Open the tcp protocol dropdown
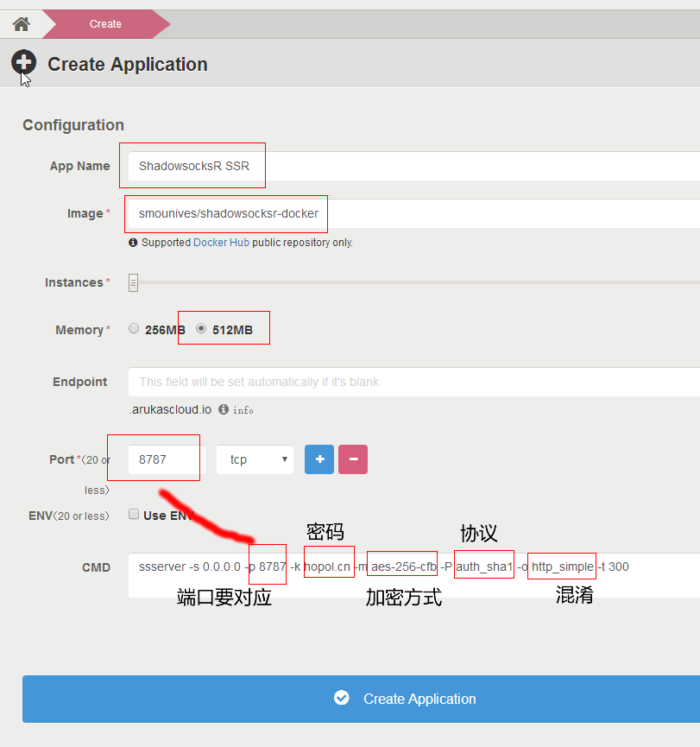The height and width of the screenshot is (747, 700). pos(255,459)
